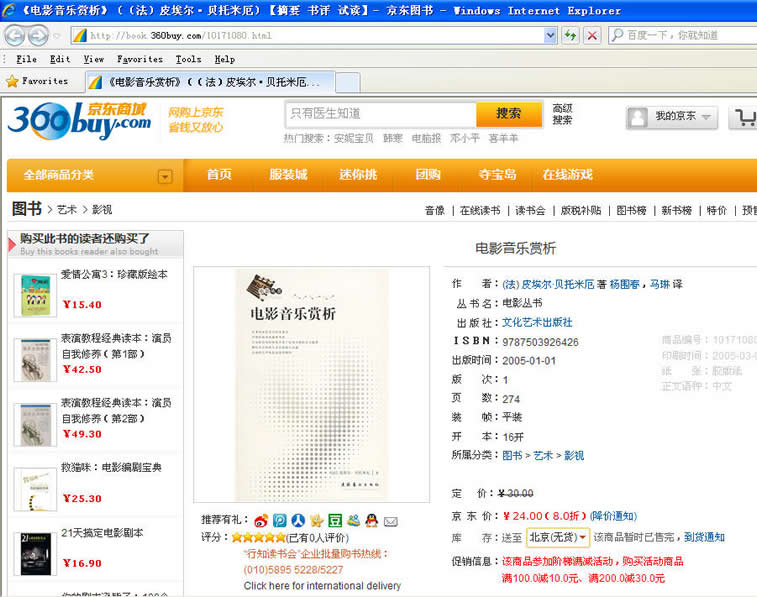Open the File menu
This screenshot has width=757, height=597.
click(x=27, y=59)
